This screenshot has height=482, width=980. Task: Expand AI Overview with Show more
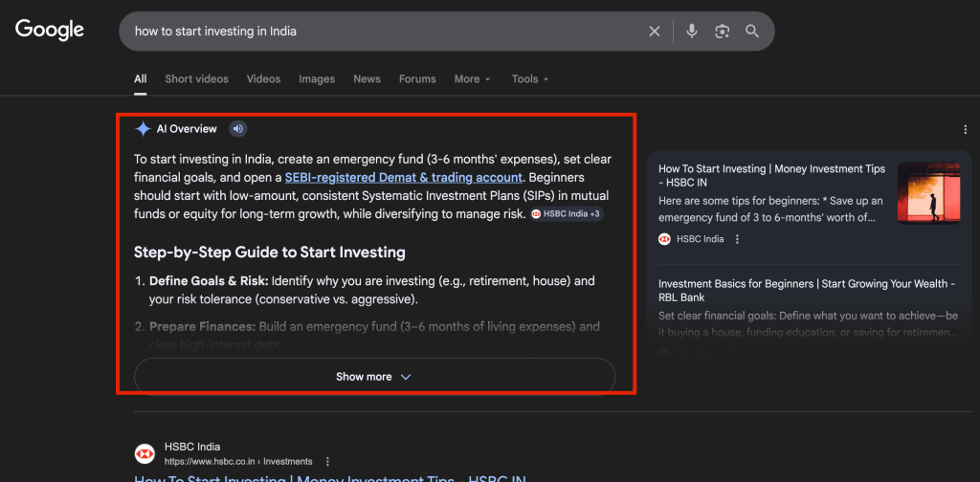373,377
